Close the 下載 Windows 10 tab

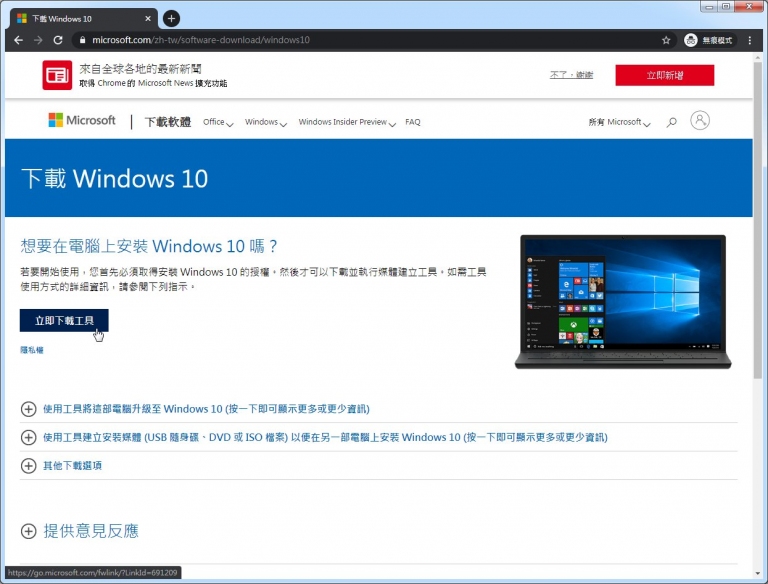(x=148, y=19)
